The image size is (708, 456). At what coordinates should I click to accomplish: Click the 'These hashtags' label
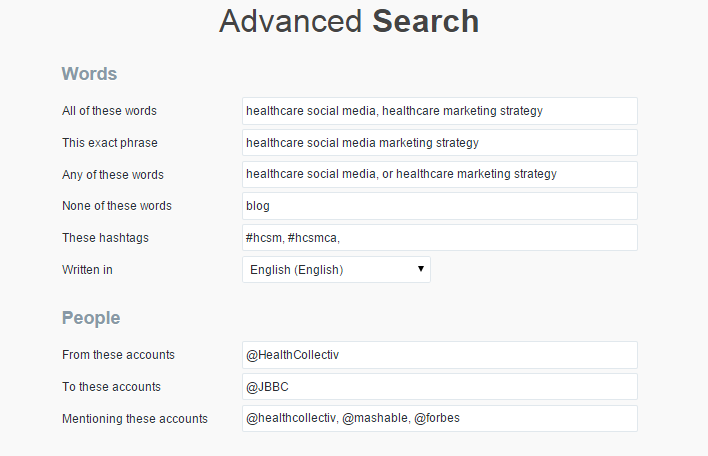105,238
